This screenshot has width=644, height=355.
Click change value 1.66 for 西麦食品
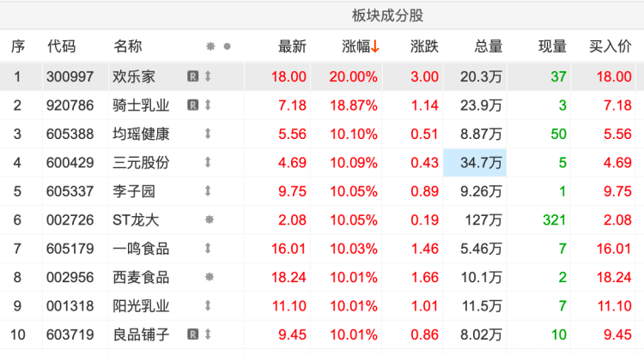click(425, 278)
